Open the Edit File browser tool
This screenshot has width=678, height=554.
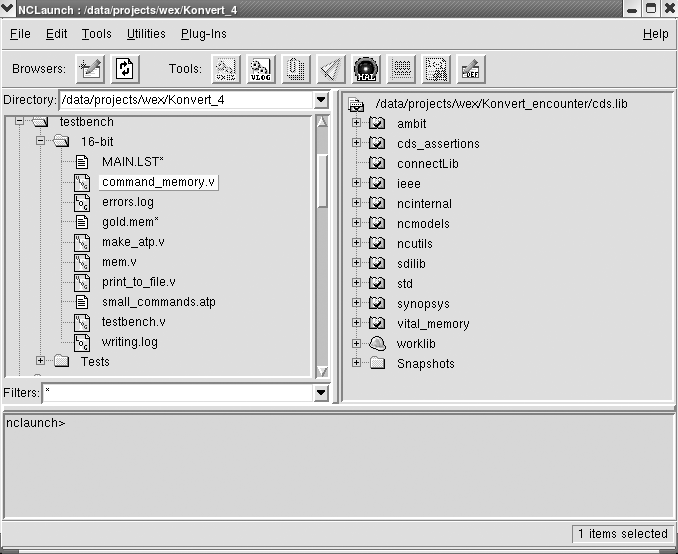[90, 69]
